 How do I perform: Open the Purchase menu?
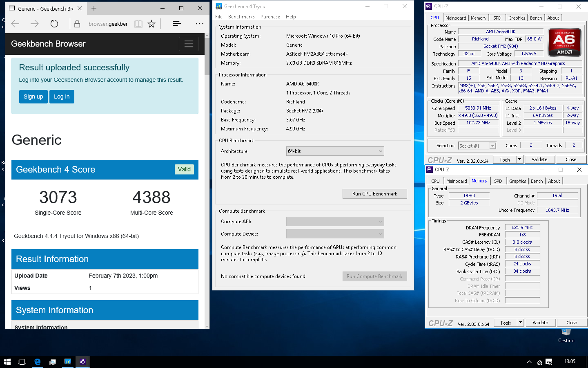coord(270,17)
